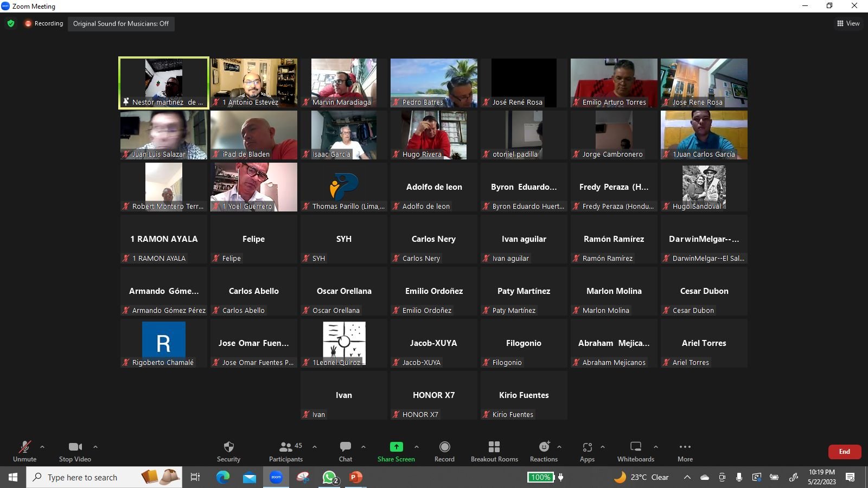Click the End meeting button

pyautogui.click(x=844, y=451)
